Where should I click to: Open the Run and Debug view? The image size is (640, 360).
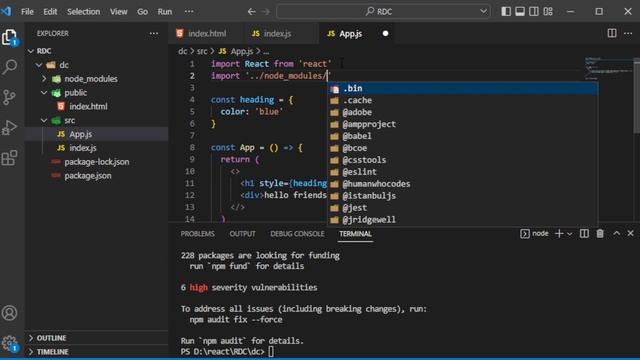[9, 128]
